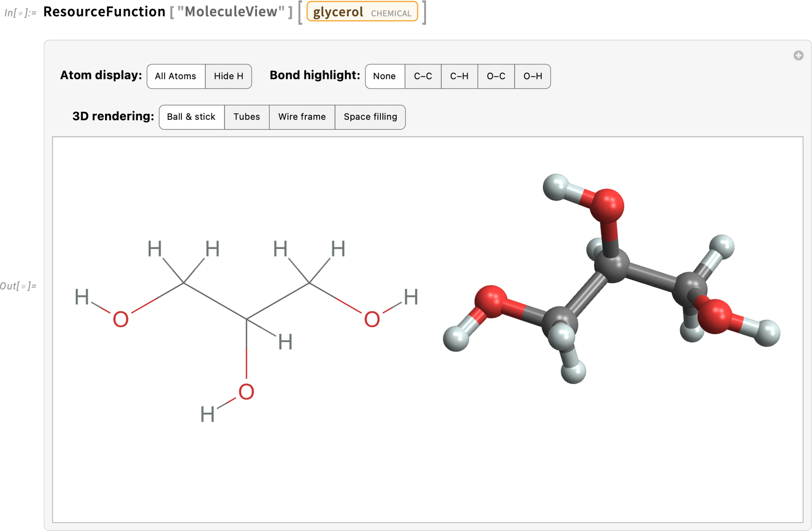Switch 3D rendering to Tubes mode
This screenshot has width=812, height=531.
pos(246,117)
